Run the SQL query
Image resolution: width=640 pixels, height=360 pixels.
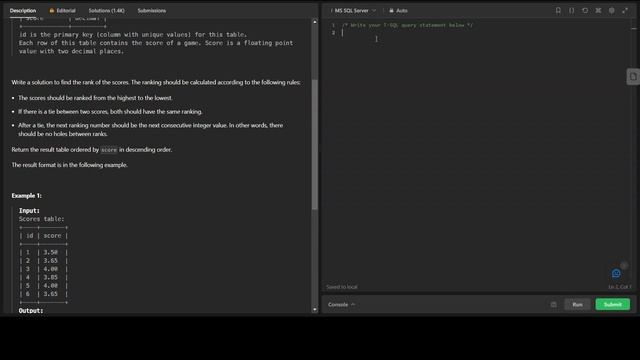[577, 304]
